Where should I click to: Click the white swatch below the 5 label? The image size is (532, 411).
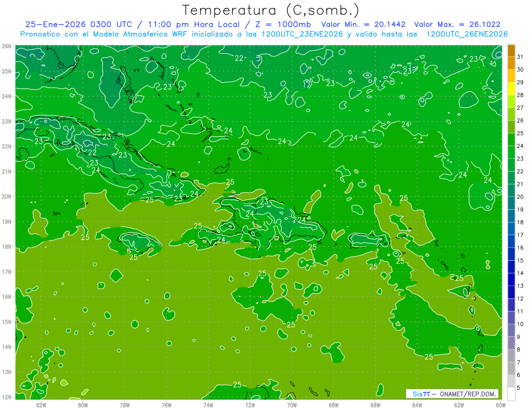point(511,393)
